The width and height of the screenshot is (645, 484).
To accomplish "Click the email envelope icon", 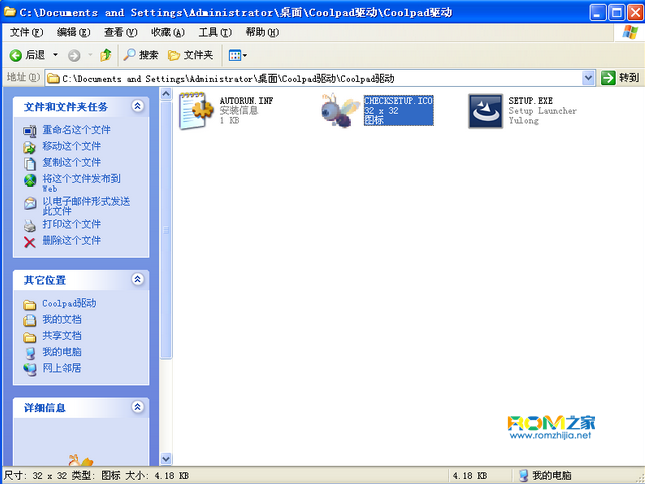I will click(x=30, y=203).
